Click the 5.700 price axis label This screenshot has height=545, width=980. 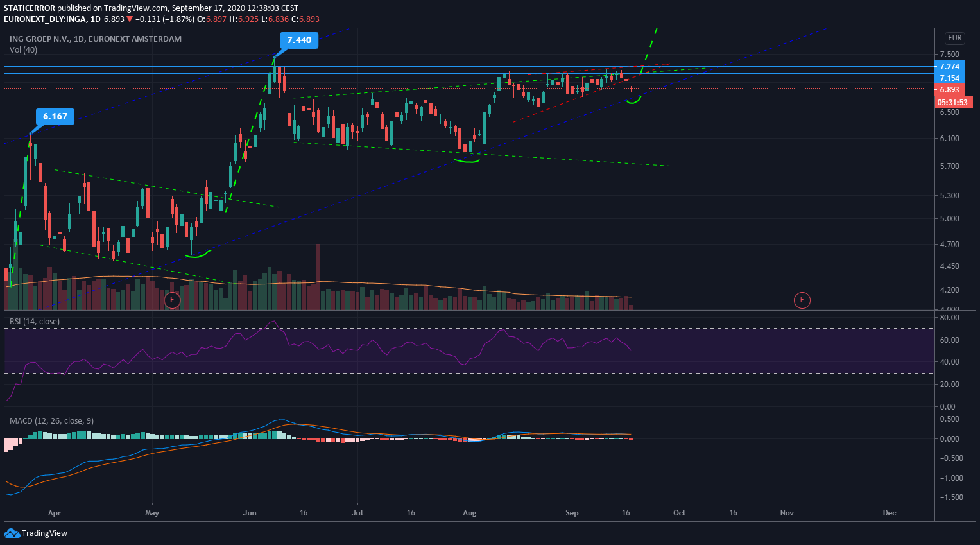tap(949, 166)
